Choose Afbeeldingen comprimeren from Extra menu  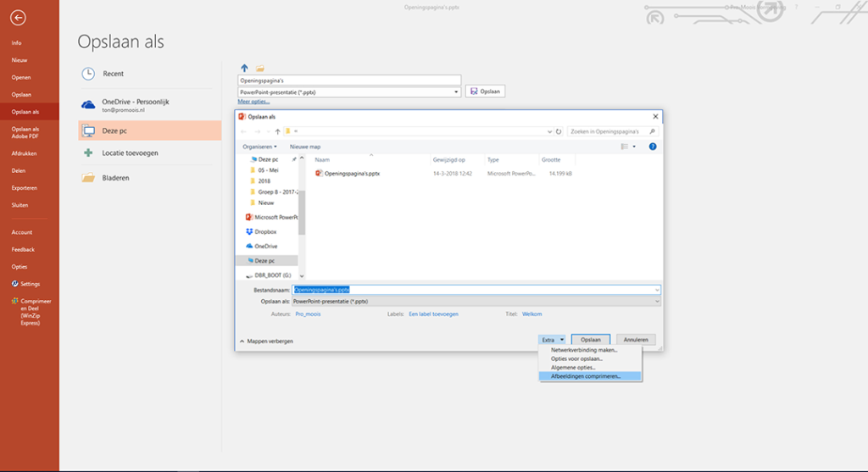pyautogui.click(x=585, y=376)
